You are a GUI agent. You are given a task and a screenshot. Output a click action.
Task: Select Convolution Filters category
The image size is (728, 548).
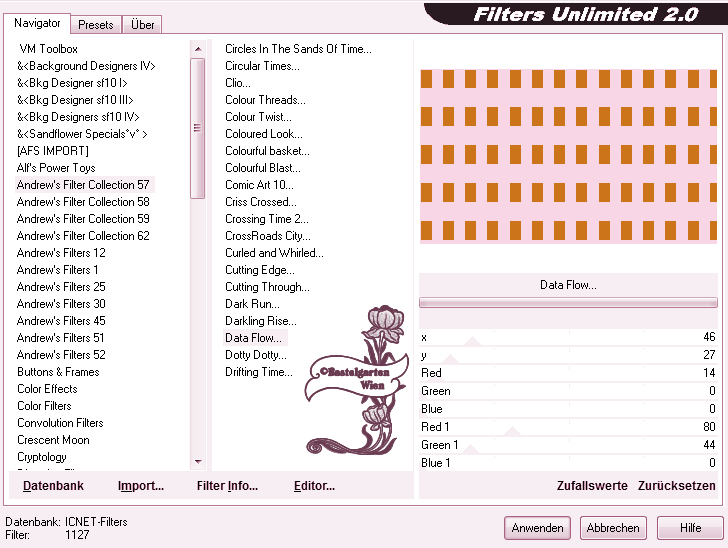click(60, 423)
